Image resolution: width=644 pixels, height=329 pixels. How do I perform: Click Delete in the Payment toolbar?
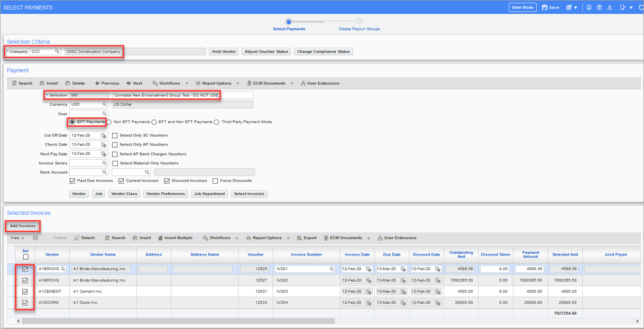(75, 83)
